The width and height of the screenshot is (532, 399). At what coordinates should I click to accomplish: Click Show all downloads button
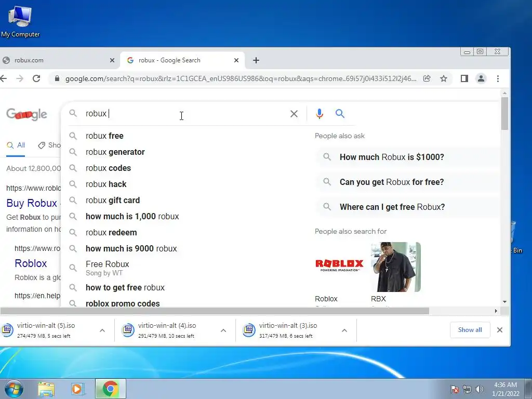click(x=470, y=330)
